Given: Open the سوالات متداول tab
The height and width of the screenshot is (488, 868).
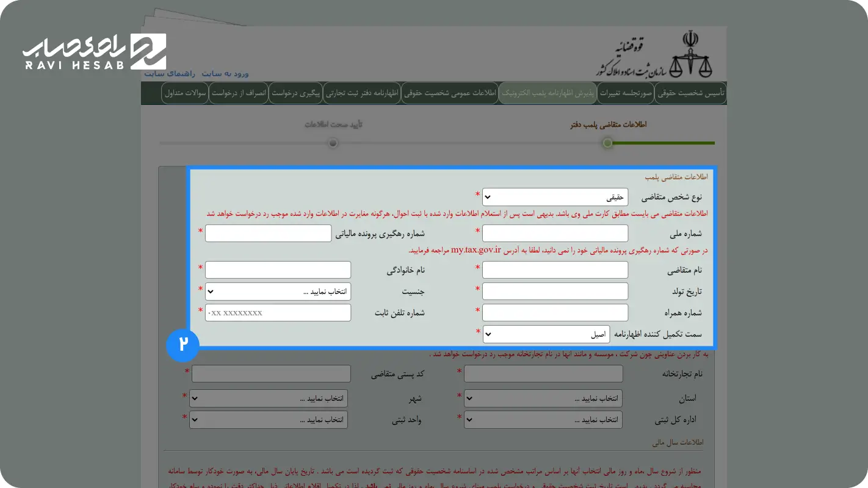Looking at the screenshot, I should click(x=185, y=93).
